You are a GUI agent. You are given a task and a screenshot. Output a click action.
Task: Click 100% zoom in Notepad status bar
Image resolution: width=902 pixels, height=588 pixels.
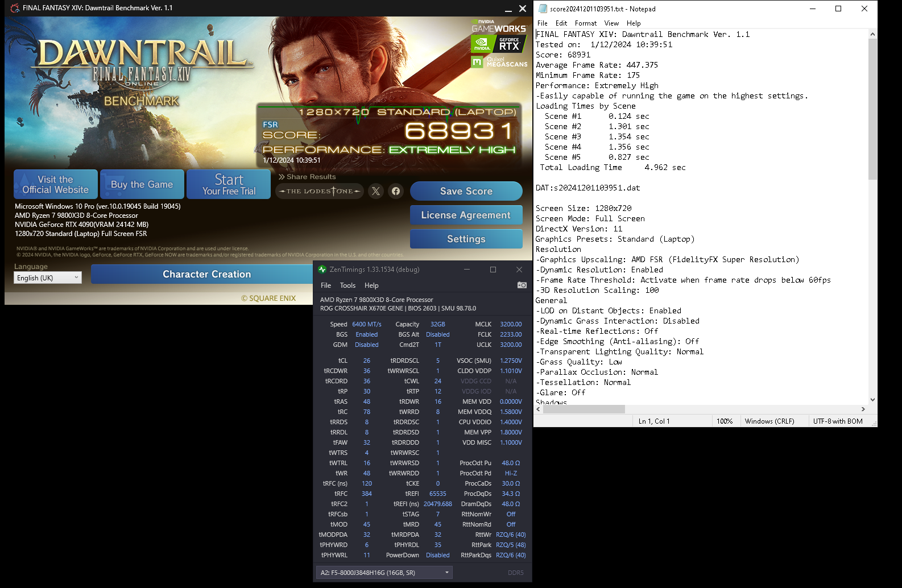point(725,421)
